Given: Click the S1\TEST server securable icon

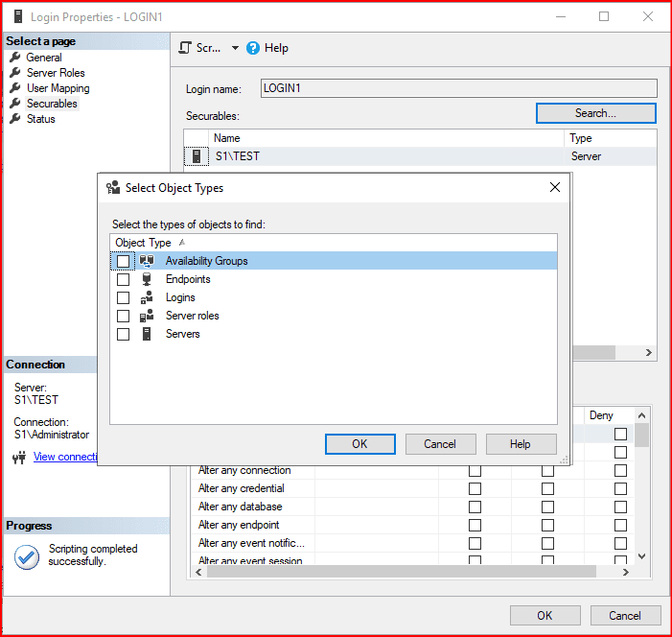Looking at the screenshot, I should 197,156.
